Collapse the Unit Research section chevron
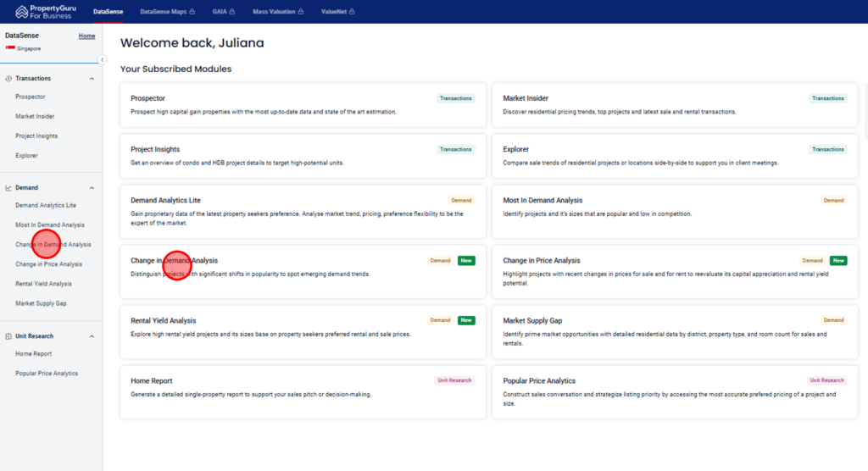Viewport: 868px width, 471px height. click(92, 336)
